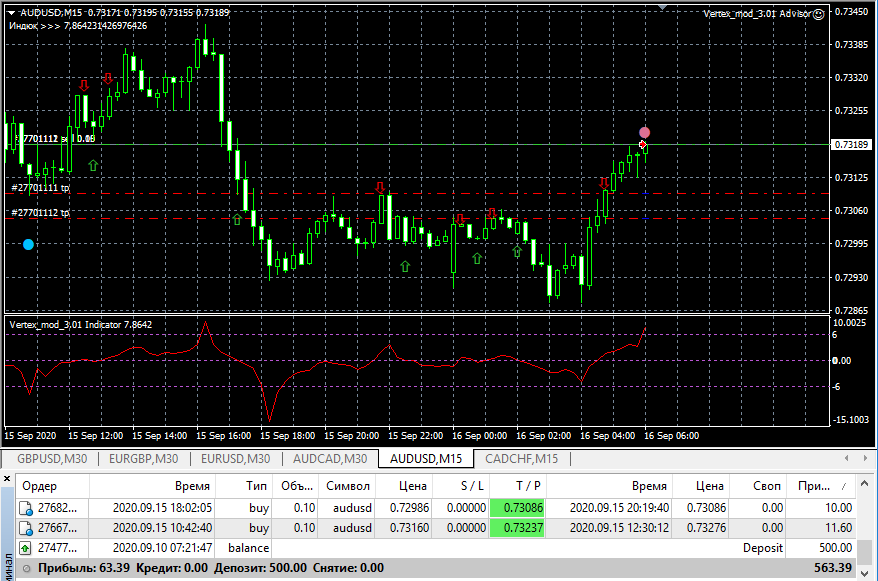Switch to the EURGBP,M30 chart tab
Screen dimensions: 878x581
tap(143, 459)
